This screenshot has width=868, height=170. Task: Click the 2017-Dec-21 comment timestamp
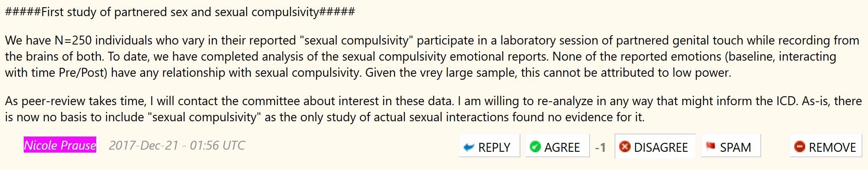coord(144,145)
